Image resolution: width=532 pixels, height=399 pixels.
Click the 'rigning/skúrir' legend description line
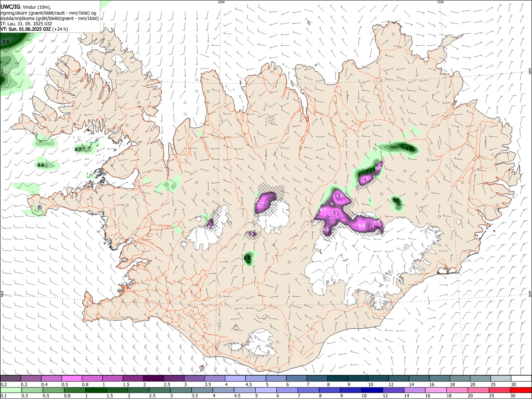(x=48, y=12)
